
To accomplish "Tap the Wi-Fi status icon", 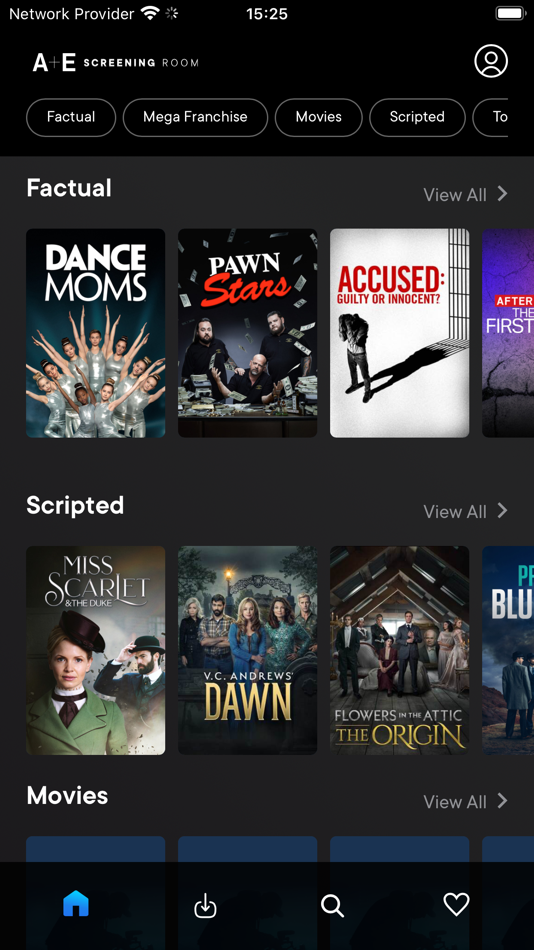I will point(149,13).
